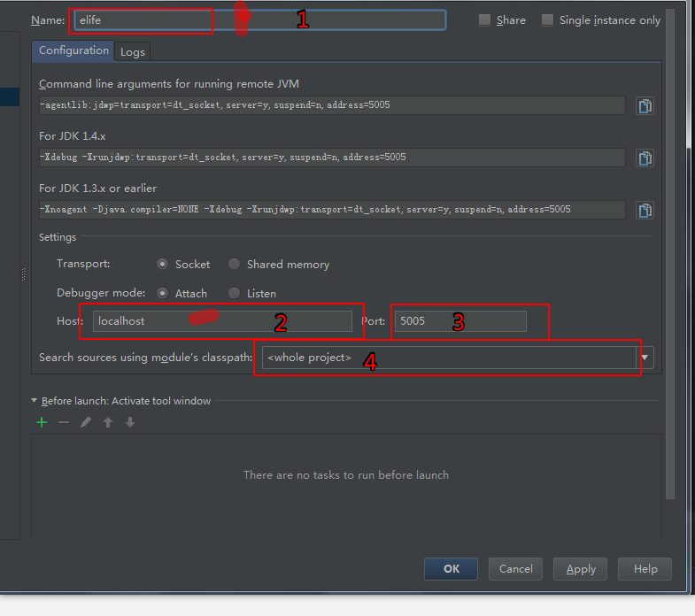The image size is (695, 616).
Task: Switch to the Logs tab
Action: coord(133,52)
